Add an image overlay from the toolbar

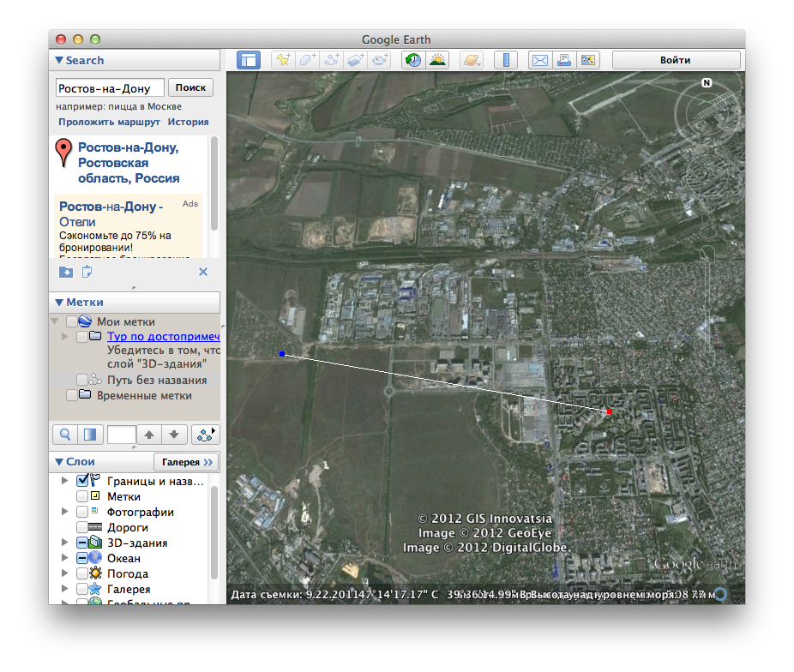pyautogui.click(x=356, y=60)
